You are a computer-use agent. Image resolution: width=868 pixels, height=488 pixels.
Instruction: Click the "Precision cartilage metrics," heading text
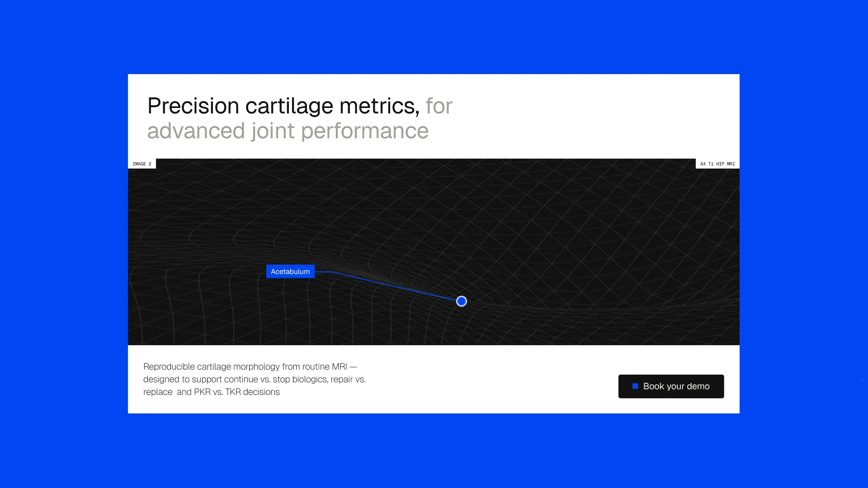coord(283,106)
